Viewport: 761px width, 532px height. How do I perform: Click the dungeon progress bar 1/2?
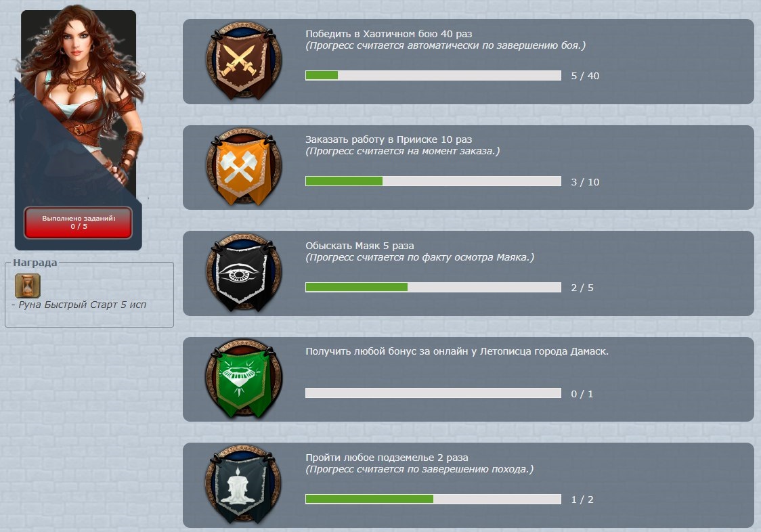(x=433, y=499)
